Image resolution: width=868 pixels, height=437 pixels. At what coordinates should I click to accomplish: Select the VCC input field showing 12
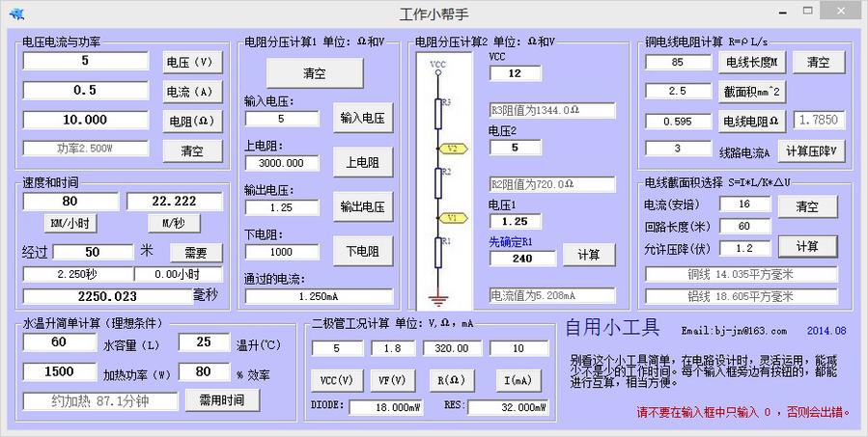(x=514, y=73)
